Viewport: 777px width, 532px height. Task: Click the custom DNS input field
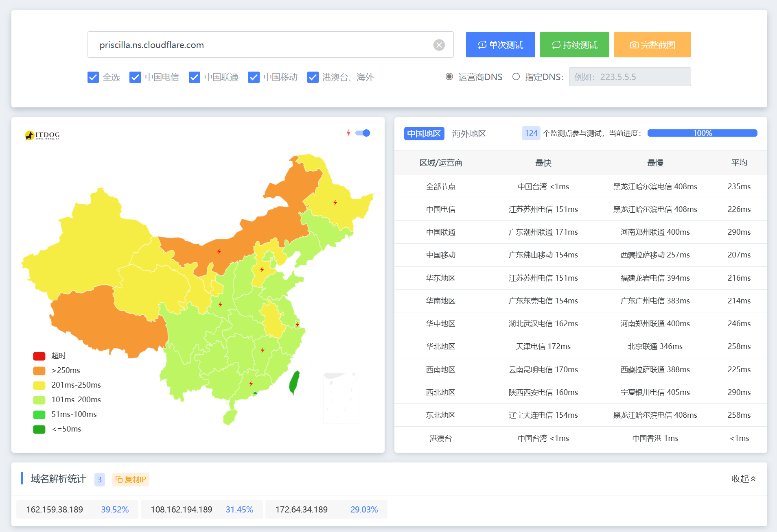point(630,77)
